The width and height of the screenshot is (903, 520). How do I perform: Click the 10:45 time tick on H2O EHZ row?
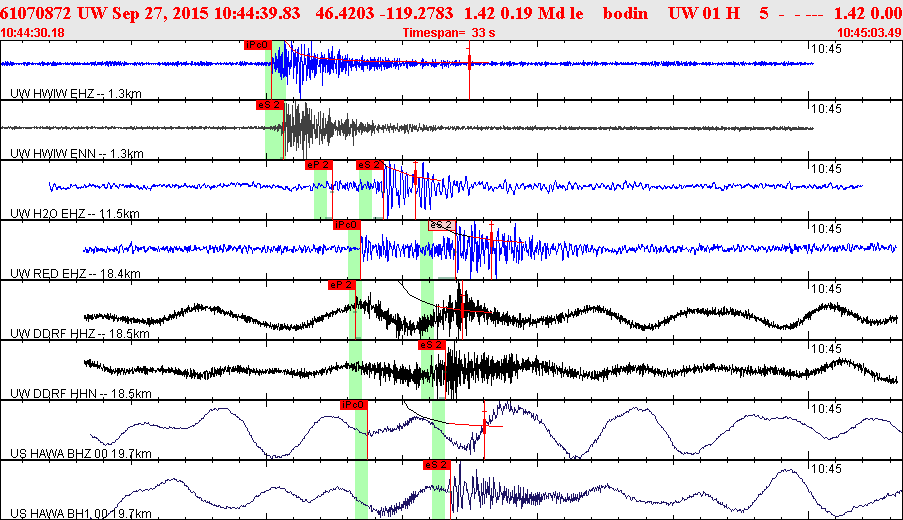[826, 169]
